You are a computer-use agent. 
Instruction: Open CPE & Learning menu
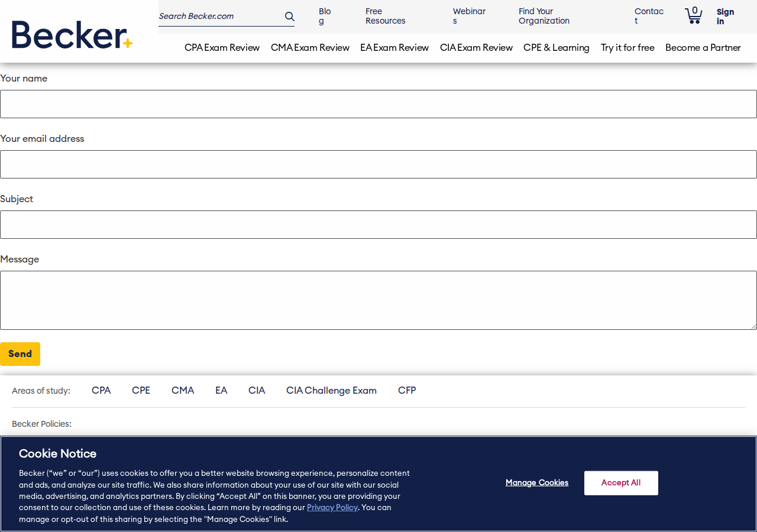tap(557, 48)
